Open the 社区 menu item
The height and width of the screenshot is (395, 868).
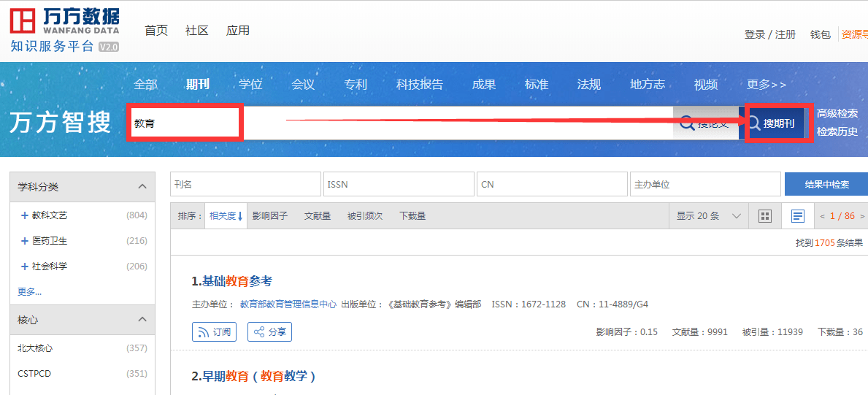pyautogui.click(x=196, y=31)
